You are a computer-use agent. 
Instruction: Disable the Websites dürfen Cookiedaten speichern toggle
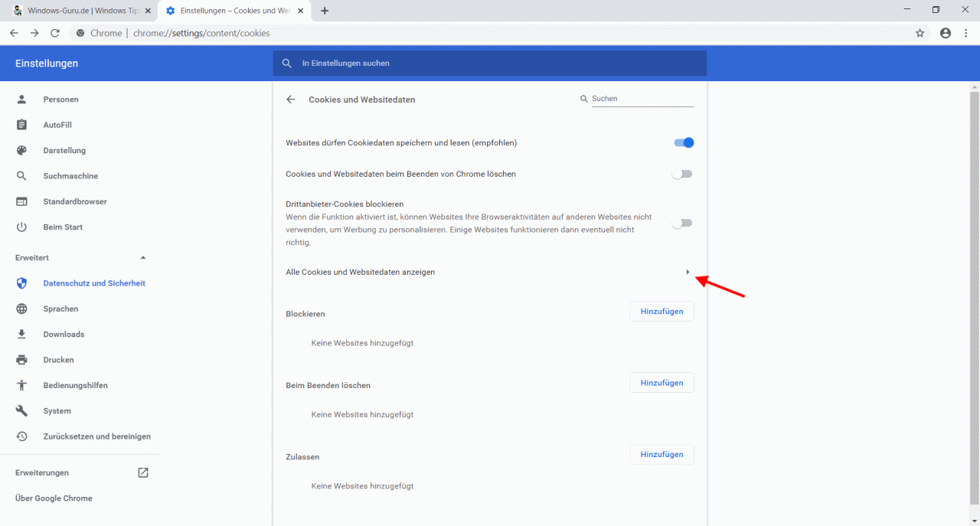(682, 142)
